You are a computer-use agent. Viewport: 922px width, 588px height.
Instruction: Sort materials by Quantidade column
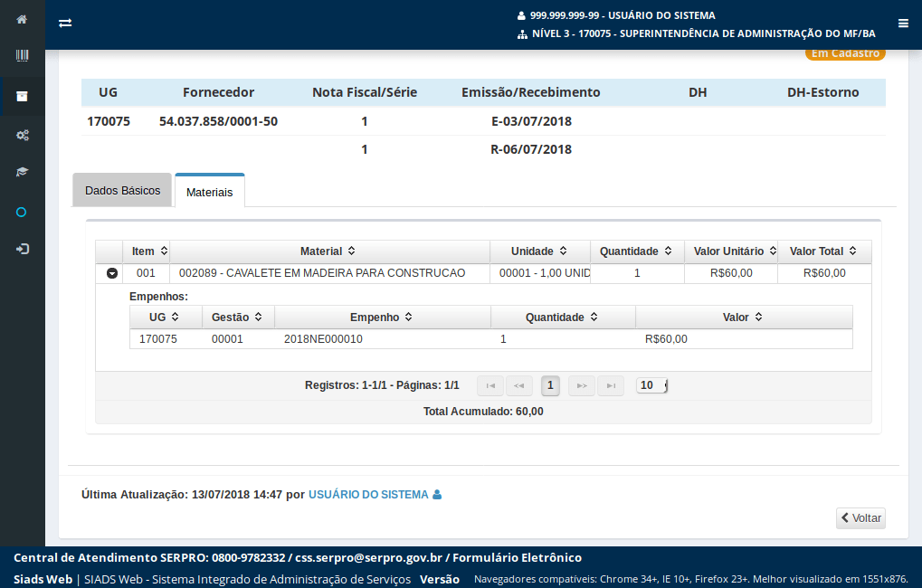click(x=668, y=251)
